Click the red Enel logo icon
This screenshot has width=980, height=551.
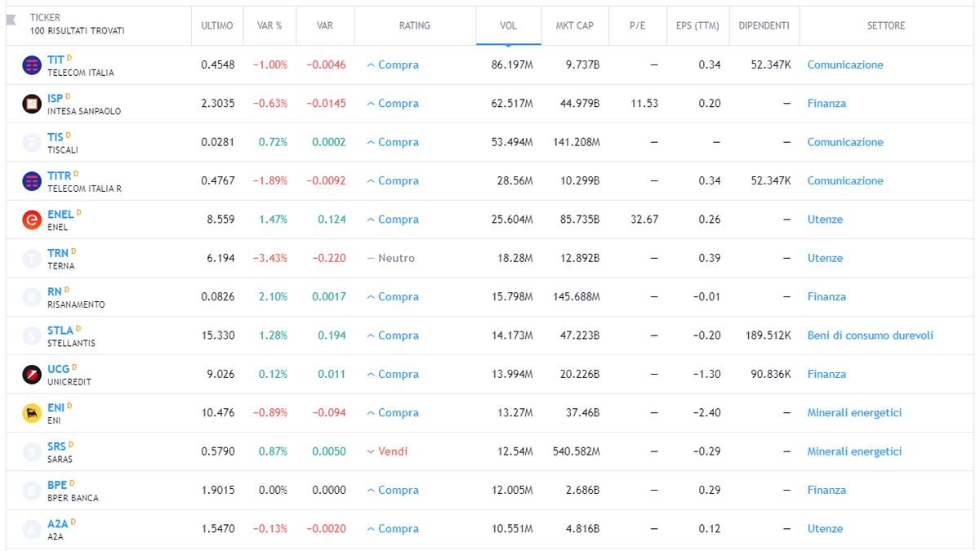pyautogui.click(x=32, y=220)
